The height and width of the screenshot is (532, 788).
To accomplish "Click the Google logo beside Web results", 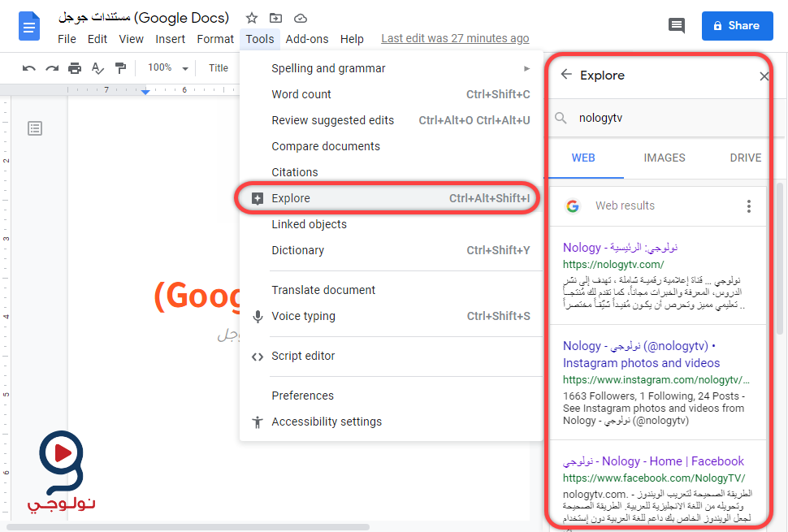I will [x=573, y=206].
